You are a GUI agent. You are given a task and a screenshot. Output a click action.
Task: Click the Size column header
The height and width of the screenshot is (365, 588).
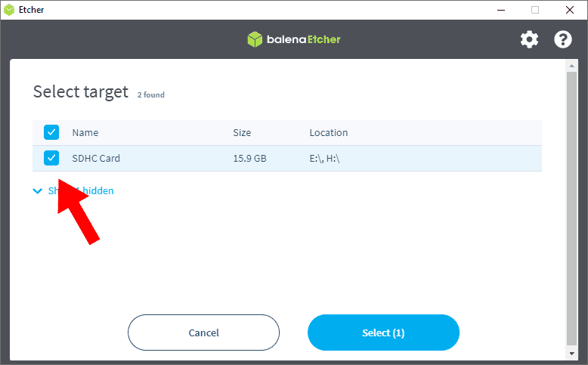click(x=242, y=133)
